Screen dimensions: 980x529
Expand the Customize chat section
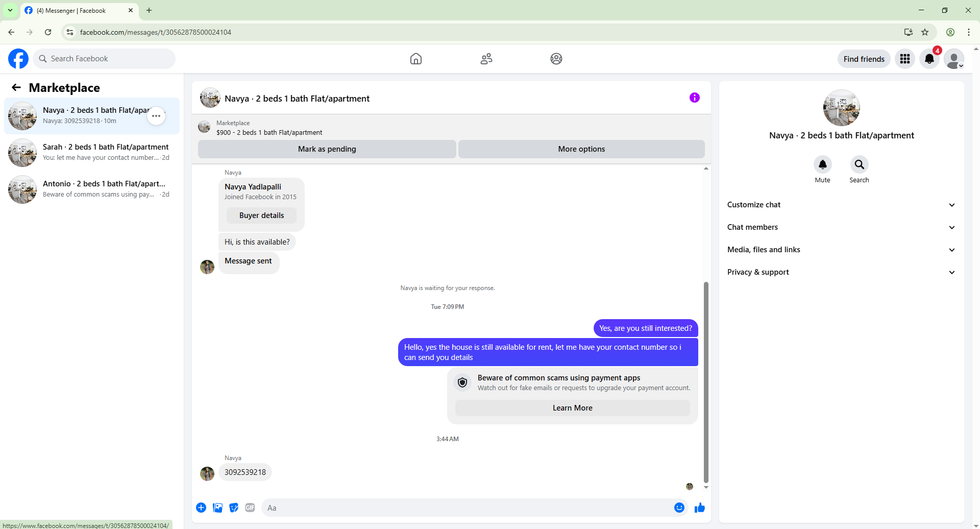841,205
